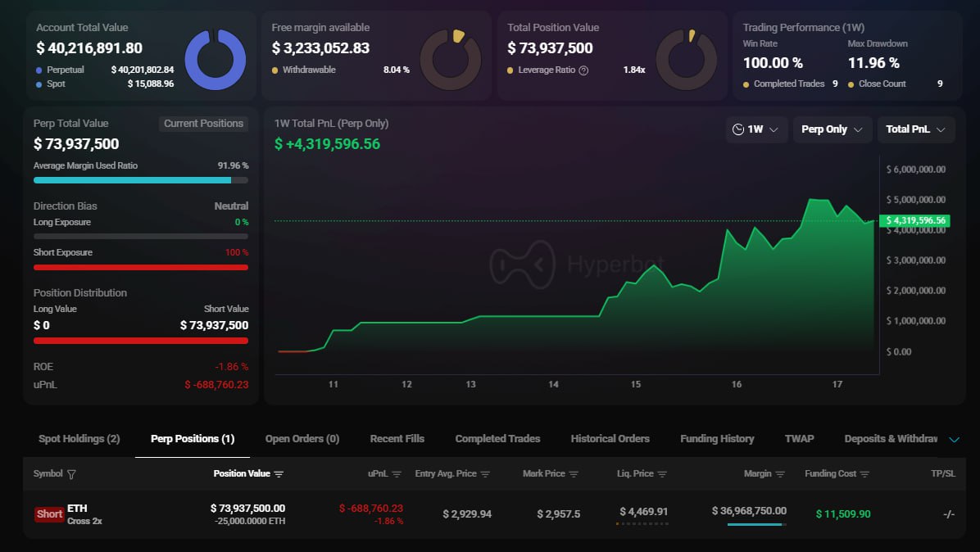Image resolution: width=980 pixels, height=552 pixels.
Task: Click the Leverage Ratio help question-mark icon
Action: [x=583, y=70]
